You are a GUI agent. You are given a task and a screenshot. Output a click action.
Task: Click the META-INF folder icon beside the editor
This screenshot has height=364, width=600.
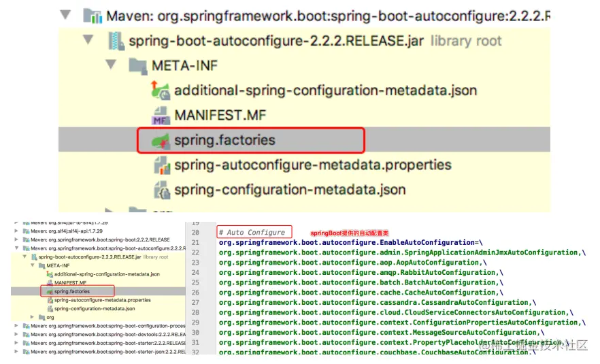coord(41,265)
